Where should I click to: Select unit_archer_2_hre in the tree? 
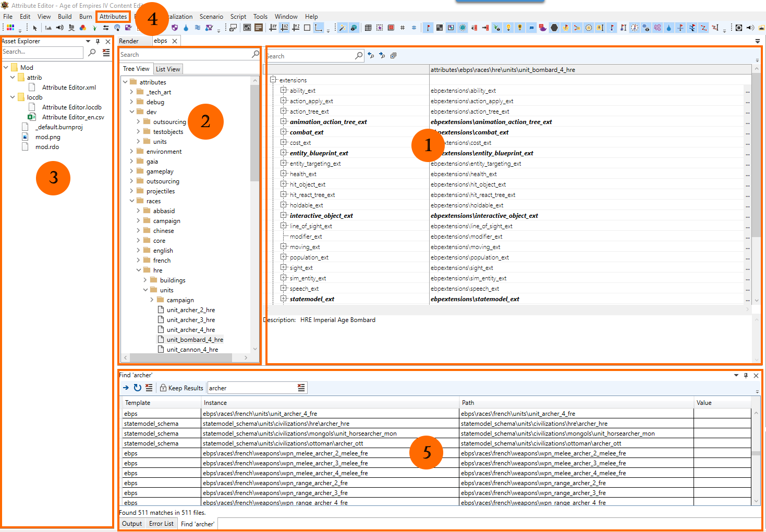coord(190,310)
